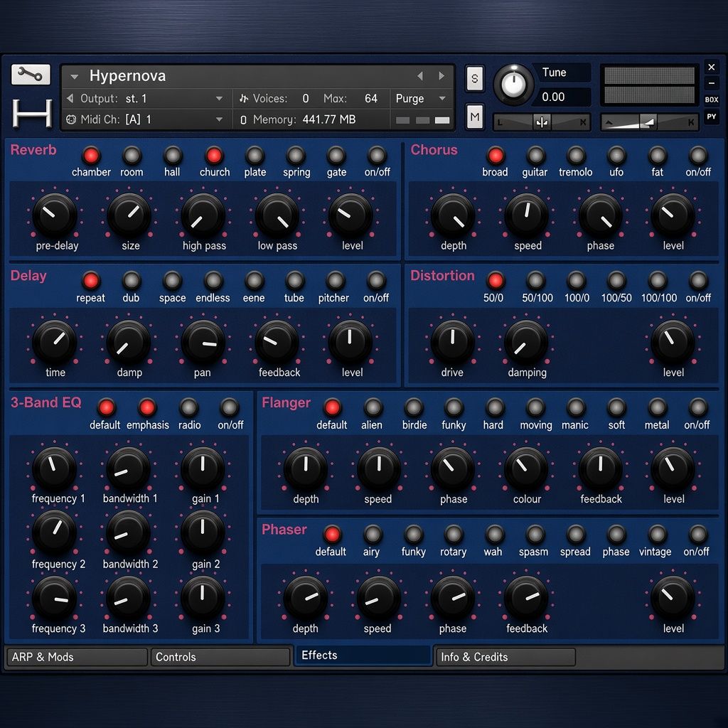Toggle the 3-Band EQ on/off button
The image size is (728, 728).
230,407
